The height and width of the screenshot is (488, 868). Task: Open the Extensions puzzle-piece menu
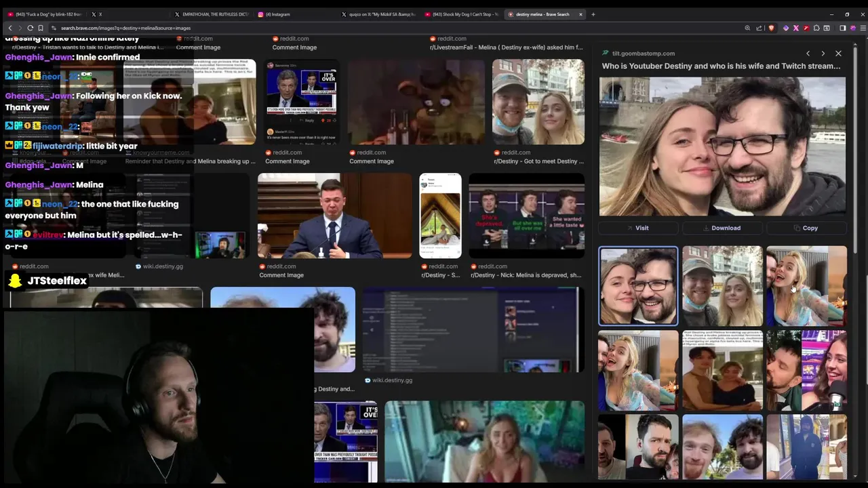pyautogui.click(x=816, y=28)
